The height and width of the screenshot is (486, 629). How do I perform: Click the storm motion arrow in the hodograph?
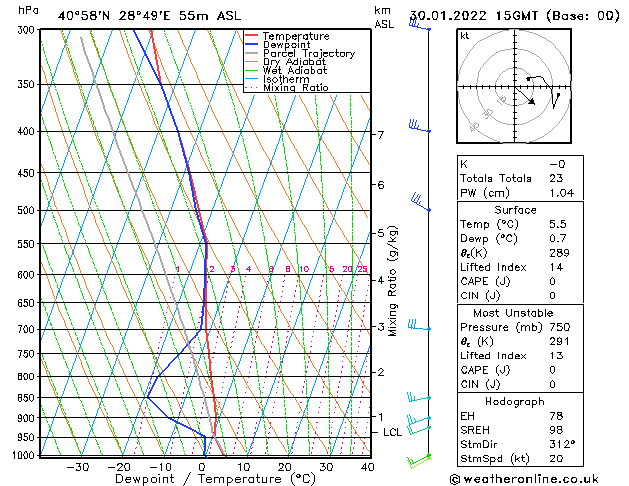[x=525, y=96]
